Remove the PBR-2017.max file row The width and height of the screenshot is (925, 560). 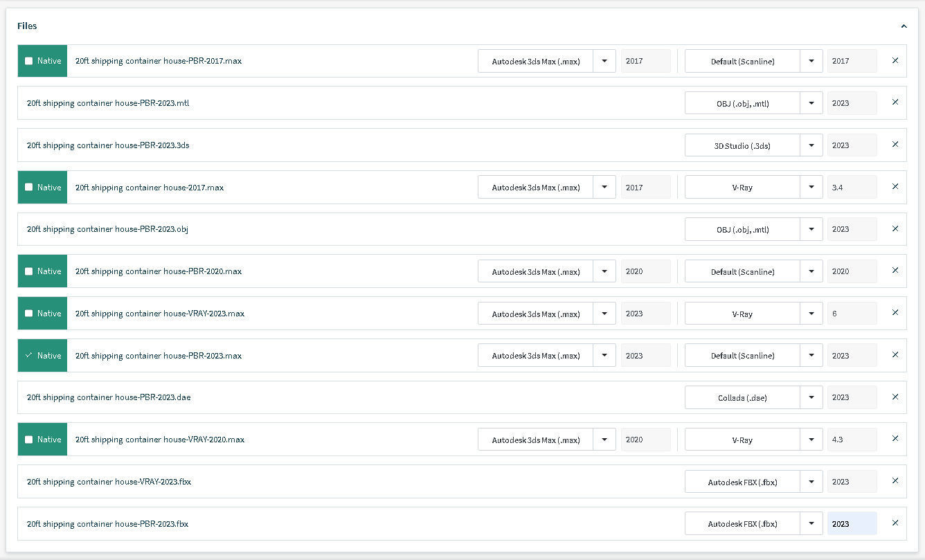point(895,61)
